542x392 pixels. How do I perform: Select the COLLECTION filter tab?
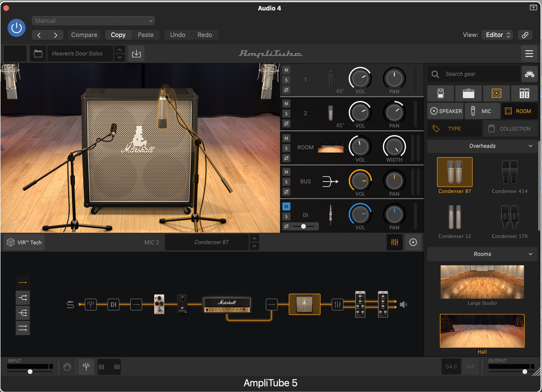pyautogui.click(x=510, y=129)
